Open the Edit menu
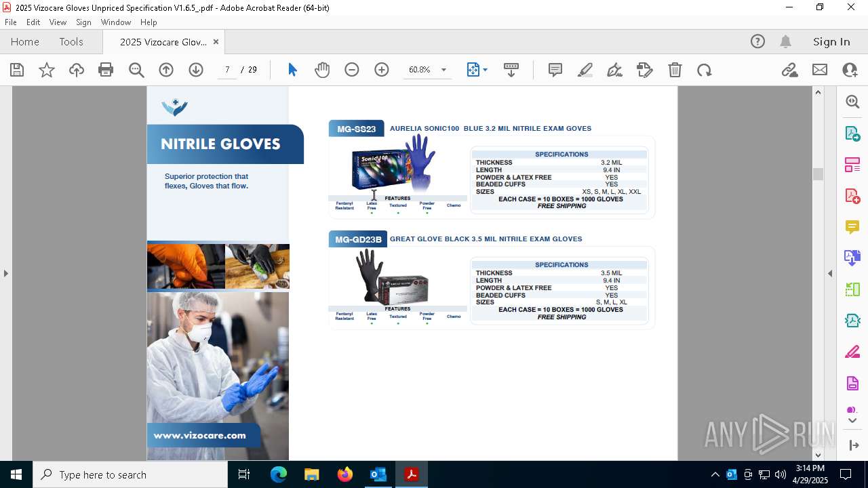Viewport: 868px width, 488px height. coord(33,22)
